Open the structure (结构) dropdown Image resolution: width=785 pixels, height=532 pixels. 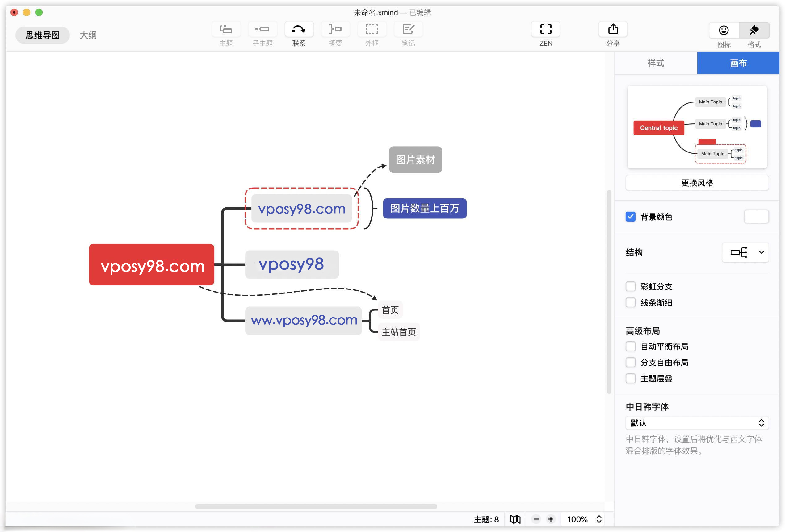(745, 252)
